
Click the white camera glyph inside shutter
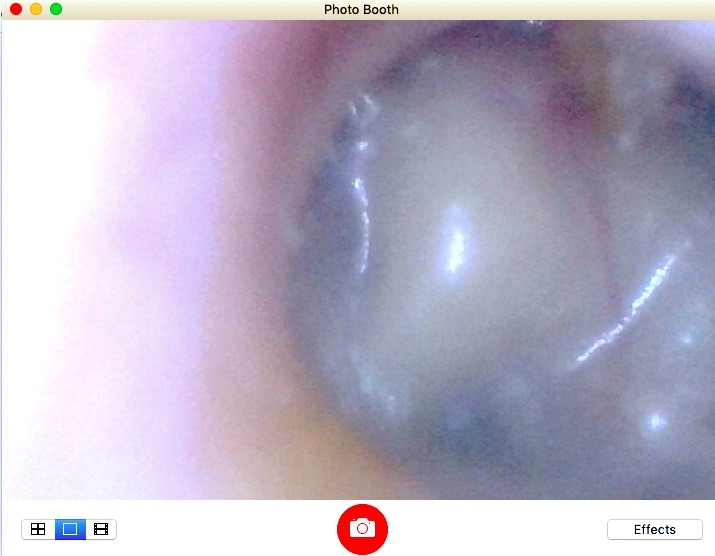click(362, 528)
